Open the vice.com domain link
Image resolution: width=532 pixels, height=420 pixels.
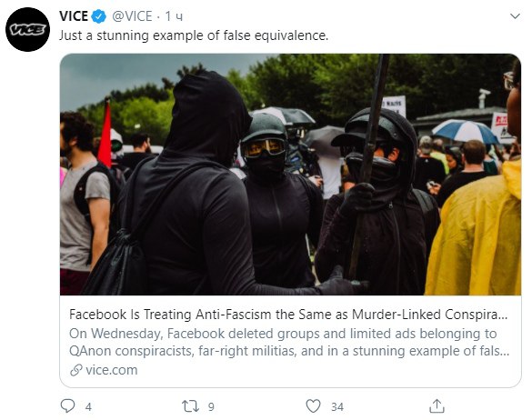pos(112,370)
